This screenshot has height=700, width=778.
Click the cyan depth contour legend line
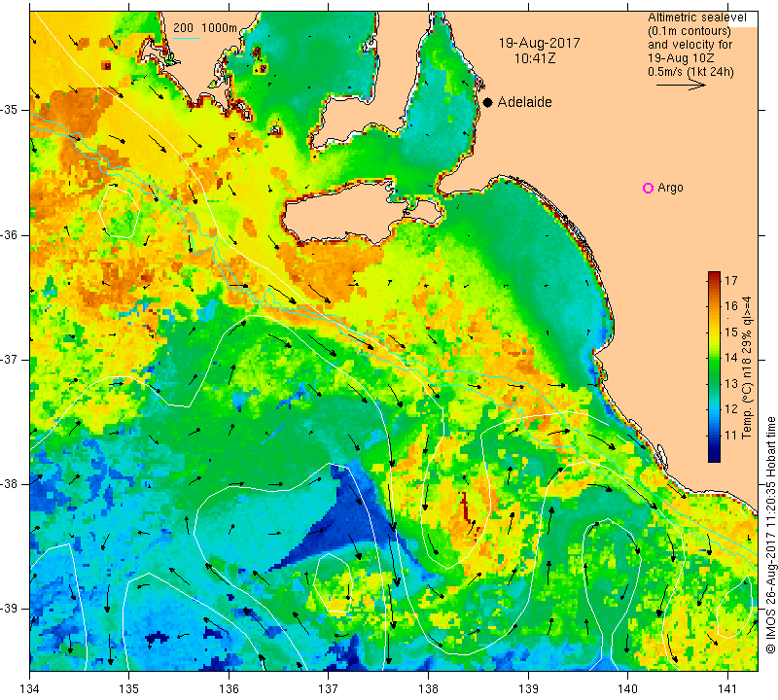(187, 38)
